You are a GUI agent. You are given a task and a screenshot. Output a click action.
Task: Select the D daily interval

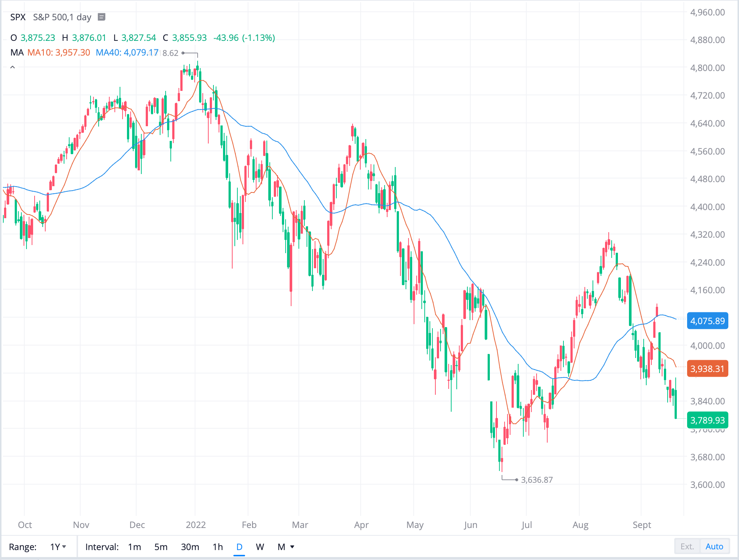[x=239, y=547]
